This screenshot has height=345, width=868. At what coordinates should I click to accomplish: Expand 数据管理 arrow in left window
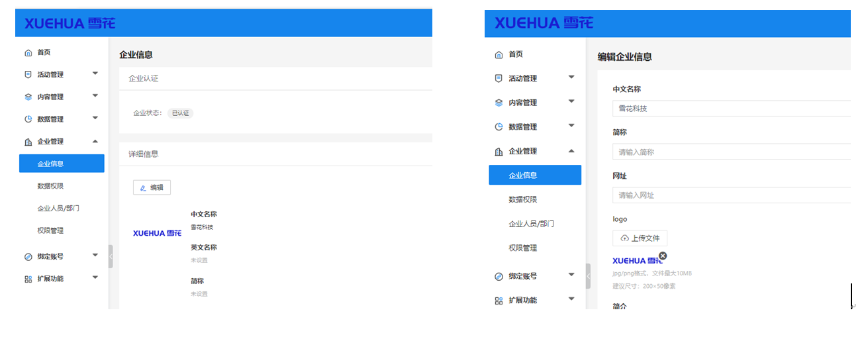95,119
